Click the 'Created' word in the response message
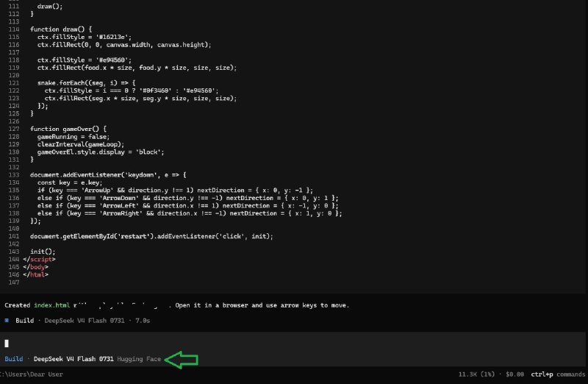 tap(17, 305)
